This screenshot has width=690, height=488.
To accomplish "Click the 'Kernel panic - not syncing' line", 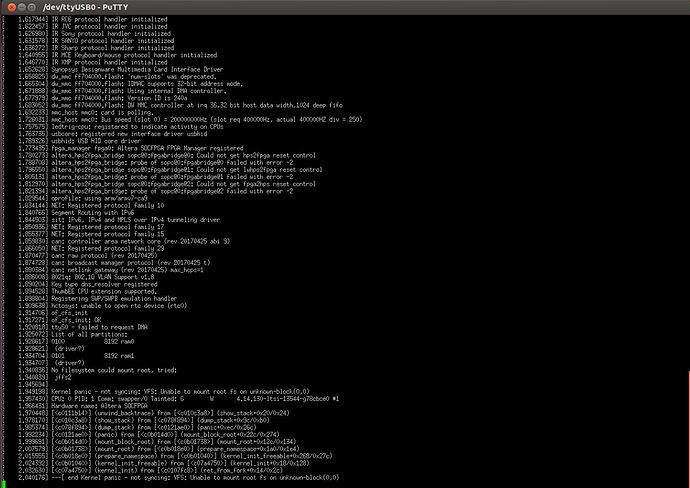I will click(x=180, y=392).
